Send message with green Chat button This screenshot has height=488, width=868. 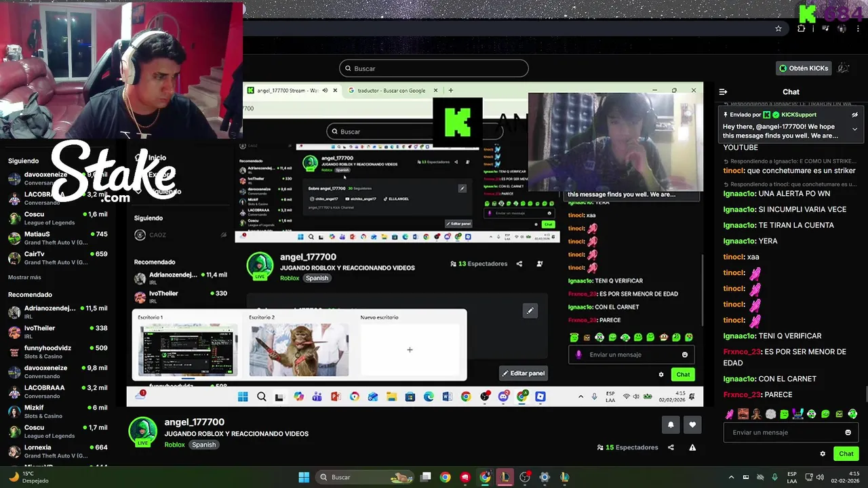(846, 453)
